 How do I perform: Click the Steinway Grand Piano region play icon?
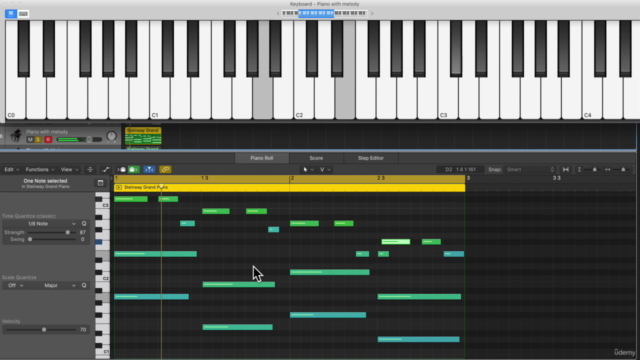pos(119,187)
